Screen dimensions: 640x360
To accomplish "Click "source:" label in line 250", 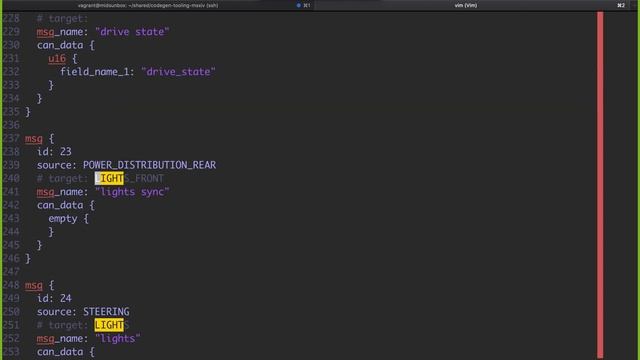I will pyautogui.click(x=57, y=312).
